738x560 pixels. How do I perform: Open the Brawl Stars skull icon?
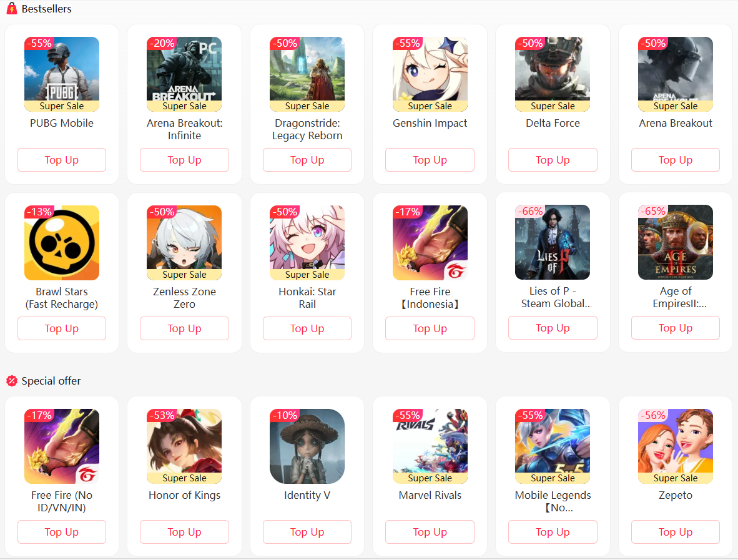coord(62,243)
